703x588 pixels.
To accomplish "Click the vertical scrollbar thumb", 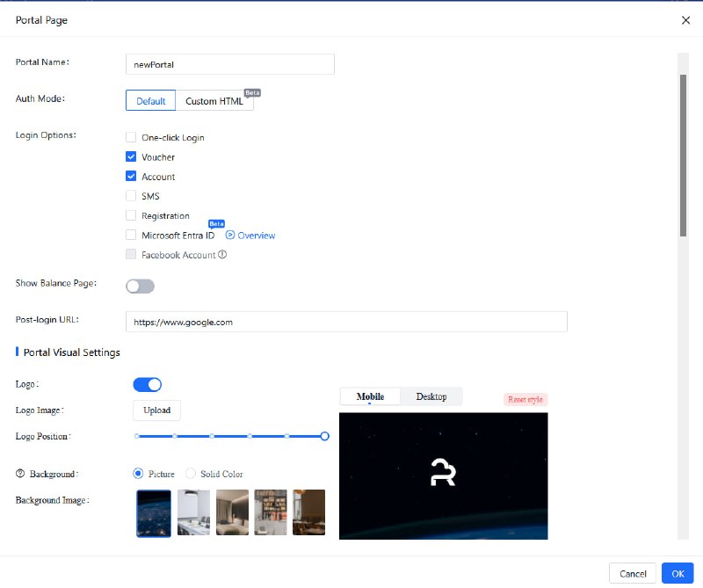I will point(683,156).
